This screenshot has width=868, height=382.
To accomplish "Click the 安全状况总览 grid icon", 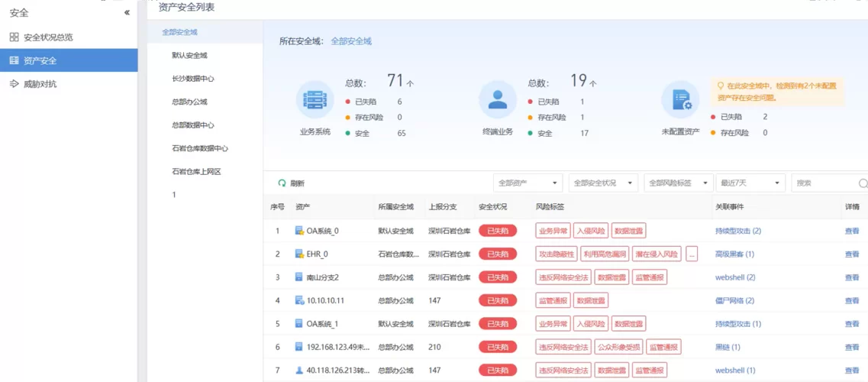I will coord(15,37).
